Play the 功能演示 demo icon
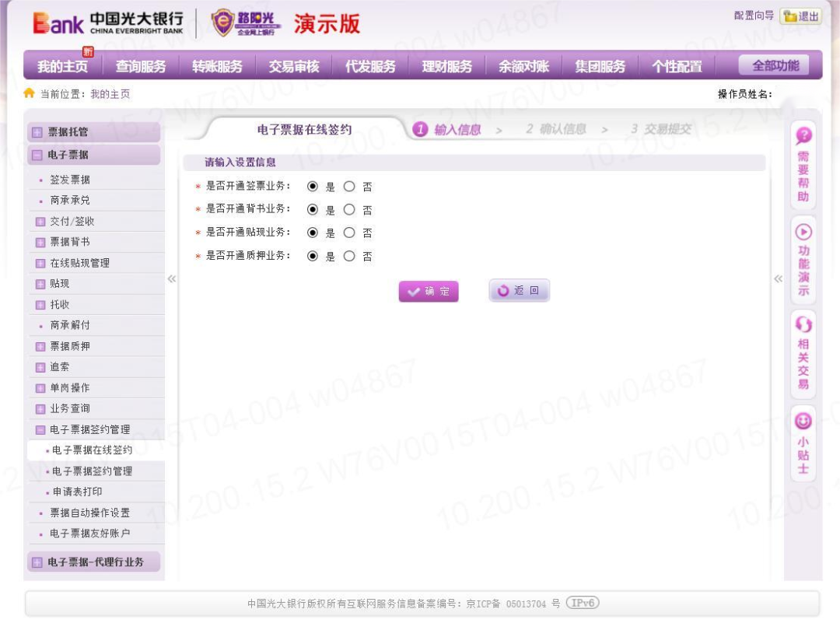840x630 pixels. pos(803,232)
